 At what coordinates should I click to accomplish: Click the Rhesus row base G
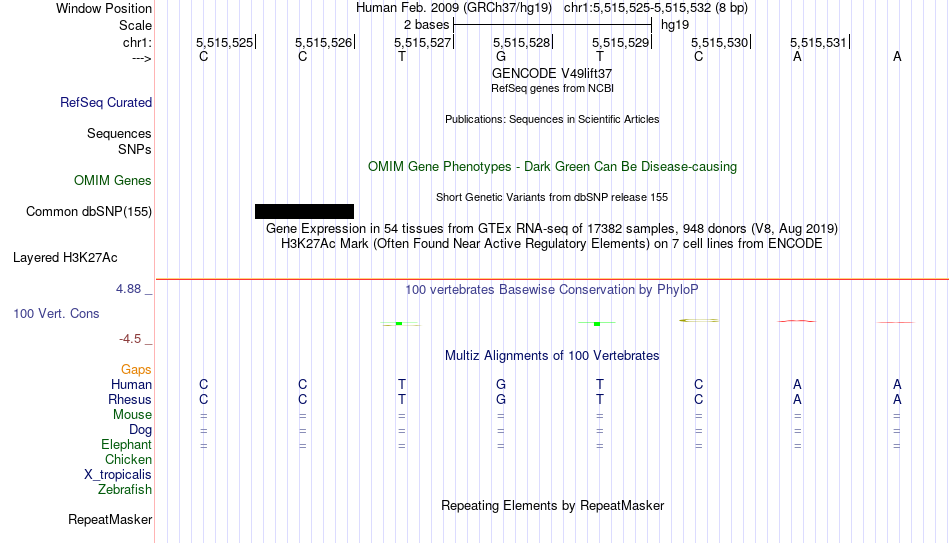500,399
